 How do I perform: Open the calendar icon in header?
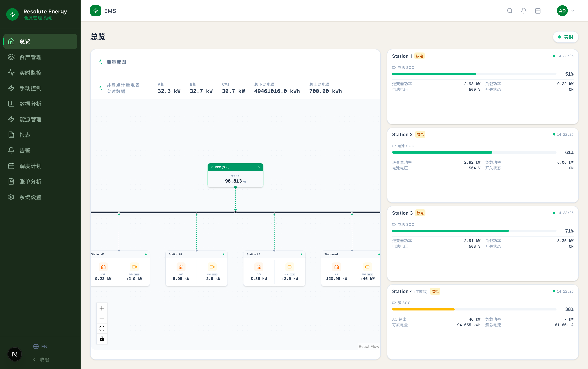pyautogui.click(x=538, y=11)
